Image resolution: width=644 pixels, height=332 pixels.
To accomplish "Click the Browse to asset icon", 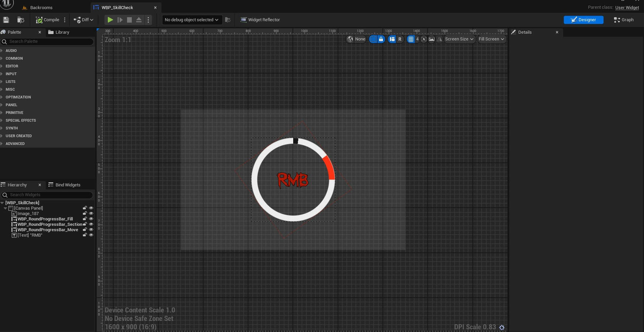I will tap(21, 20).
